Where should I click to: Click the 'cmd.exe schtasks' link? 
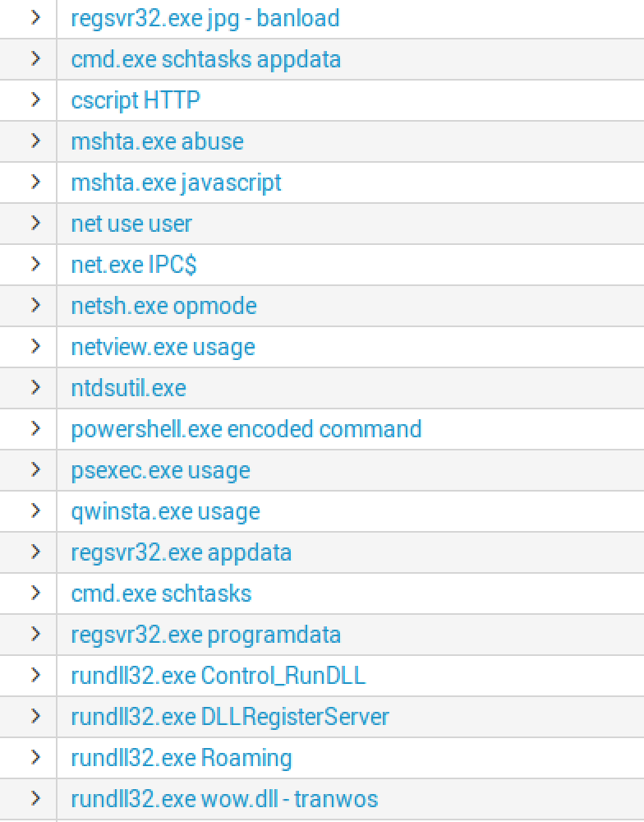point(161,593)
